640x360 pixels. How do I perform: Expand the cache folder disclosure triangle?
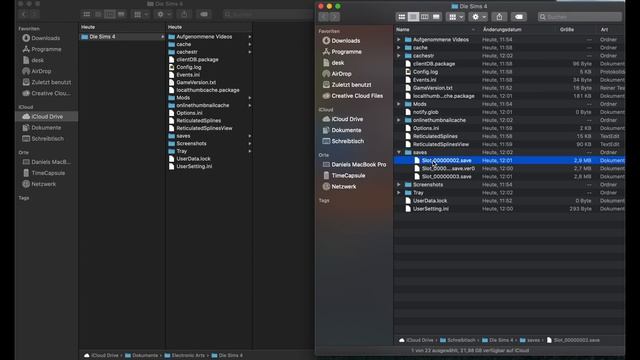pos(399,48)
